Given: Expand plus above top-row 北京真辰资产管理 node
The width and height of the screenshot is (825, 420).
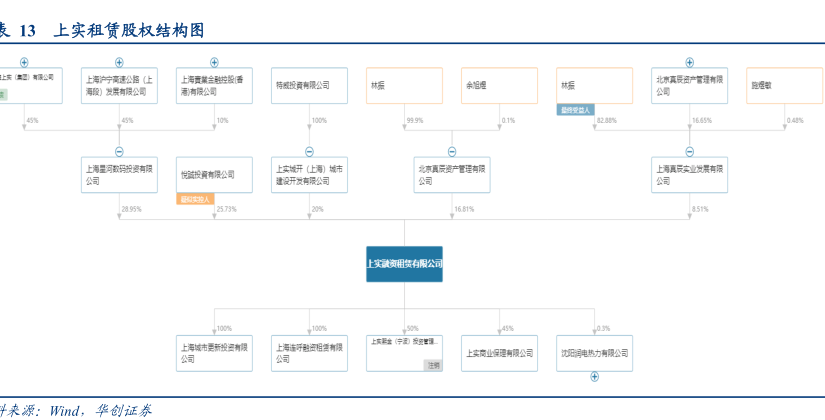Looking at the screenshot, I should (689, 63).
